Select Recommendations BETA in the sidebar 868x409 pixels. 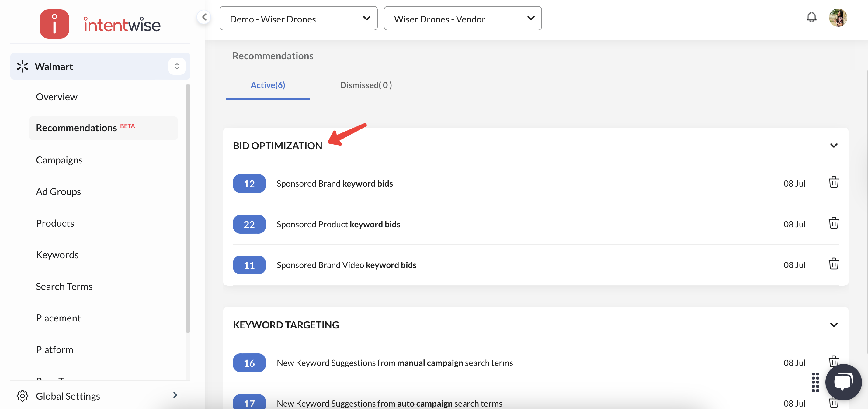point(103,128)
